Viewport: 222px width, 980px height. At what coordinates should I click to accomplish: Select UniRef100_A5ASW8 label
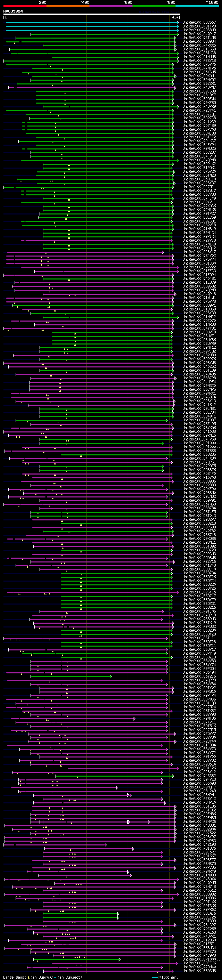coord(199,558)
